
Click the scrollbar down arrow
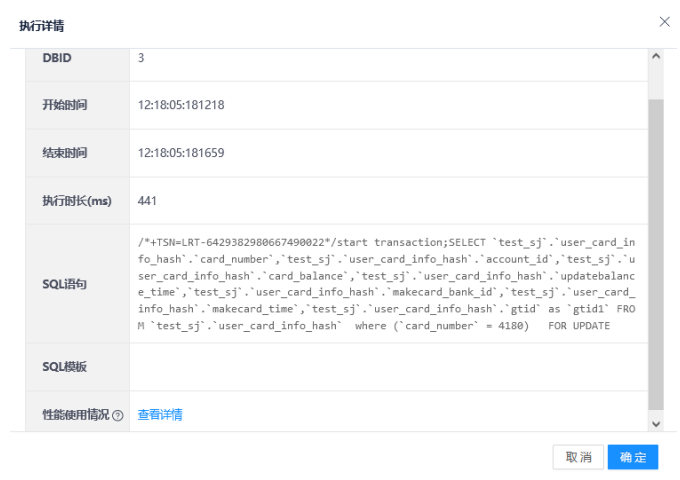[x=656, y=425]
